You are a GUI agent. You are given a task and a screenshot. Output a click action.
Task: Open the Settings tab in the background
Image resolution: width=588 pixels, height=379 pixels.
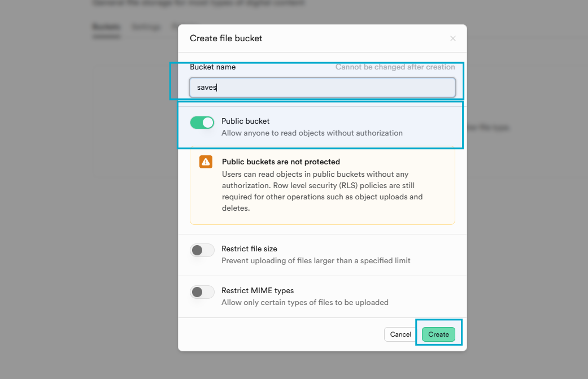point(146,27)
